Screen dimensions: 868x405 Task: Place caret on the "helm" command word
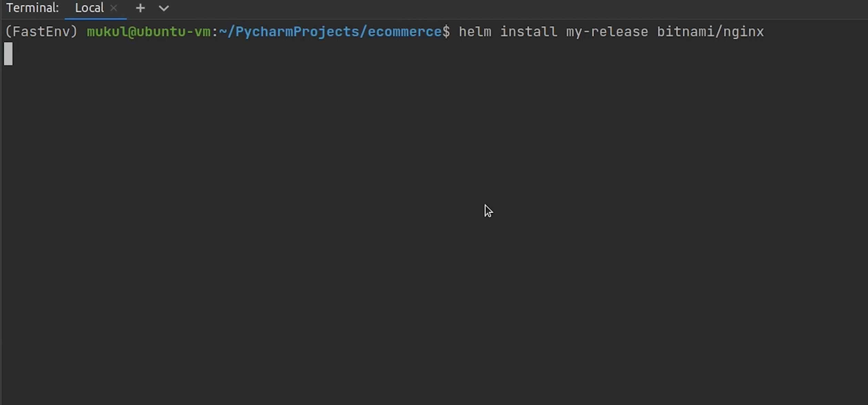(x=475, y=32)
